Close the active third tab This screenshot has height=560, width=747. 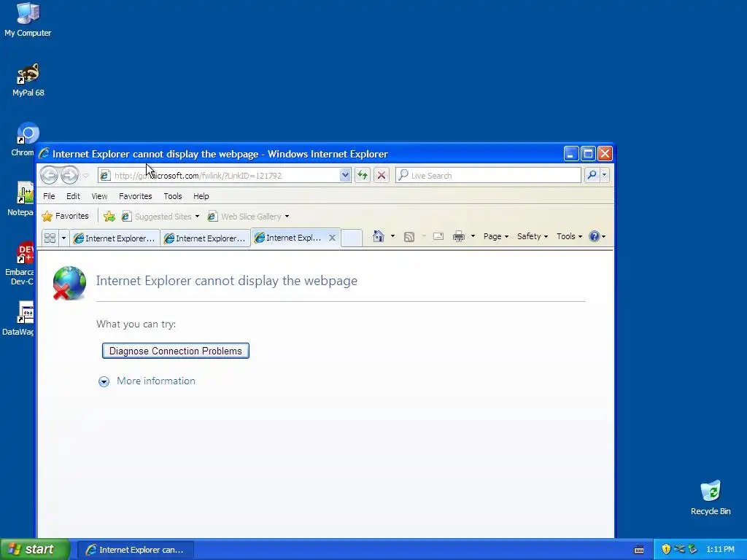coord(332,238)
